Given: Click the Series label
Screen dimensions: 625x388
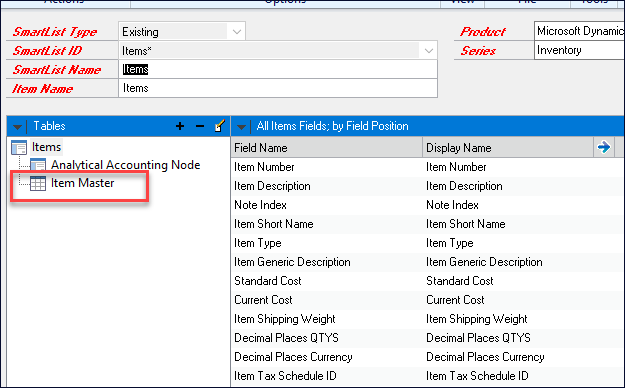Looking at the screenshot, I should pos(478,51).
